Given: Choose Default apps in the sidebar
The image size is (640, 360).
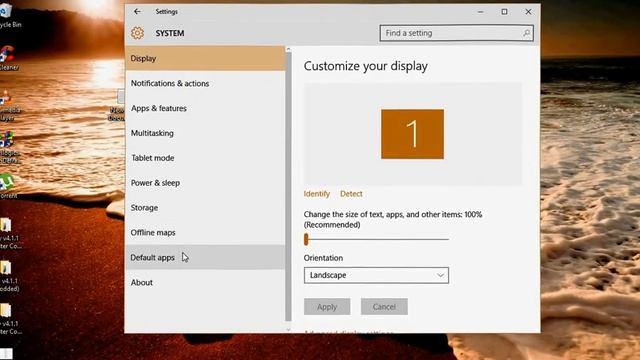Looking at the screenshot, I should pyautogui.click(x=205, y=257).
